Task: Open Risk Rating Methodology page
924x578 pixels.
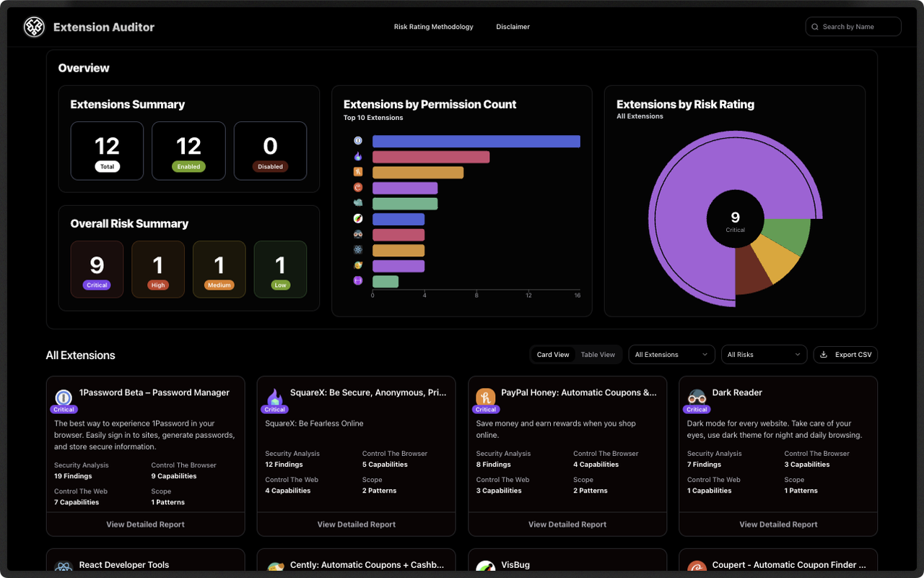Action: [433, 27]
